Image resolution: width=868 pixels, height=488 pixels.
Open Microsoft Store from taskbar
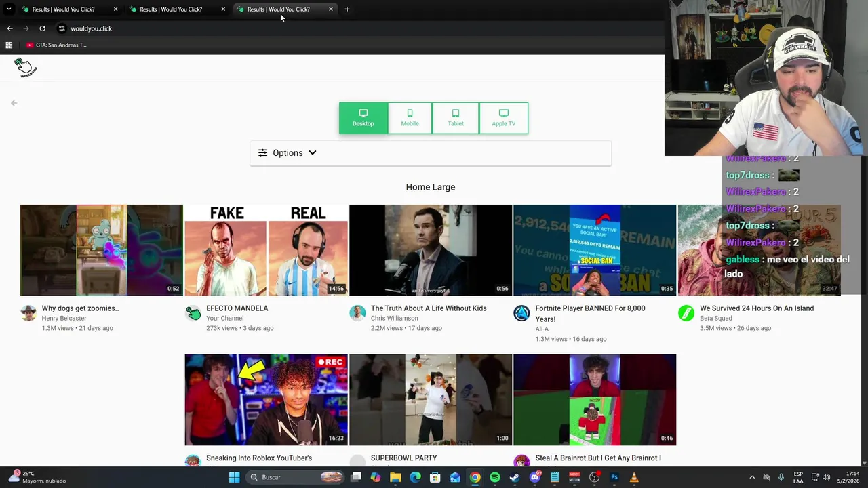tap(435, 477)
